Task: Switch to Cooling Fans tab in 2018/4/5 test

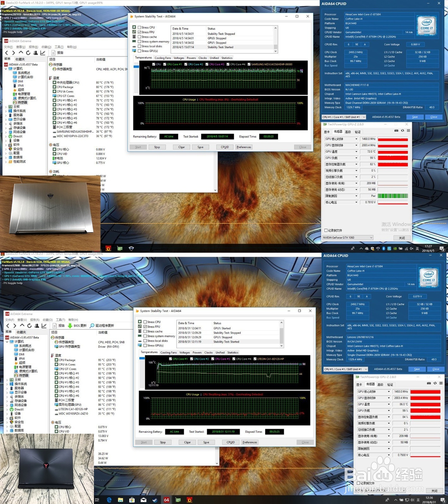Action: [x=163, y=58]
